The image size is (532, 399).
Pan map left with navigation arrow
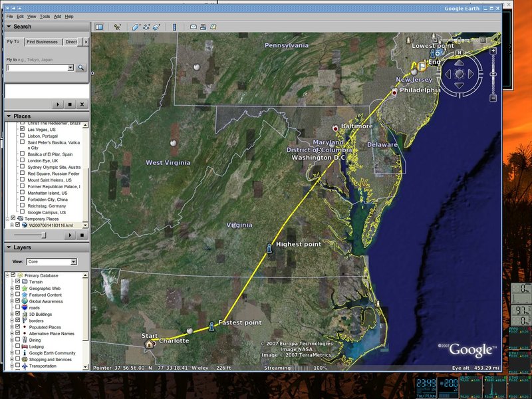(x=448, y=74)
